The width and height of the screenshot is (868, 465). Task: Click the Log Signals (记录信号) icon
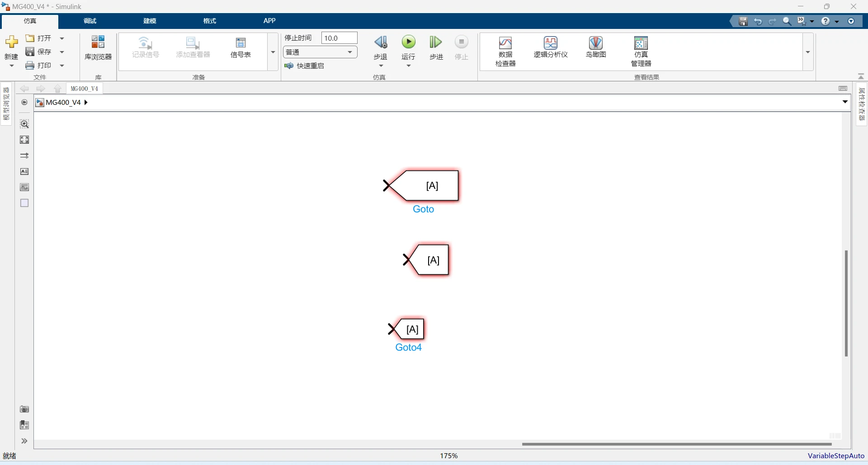[x=146, y=47]
